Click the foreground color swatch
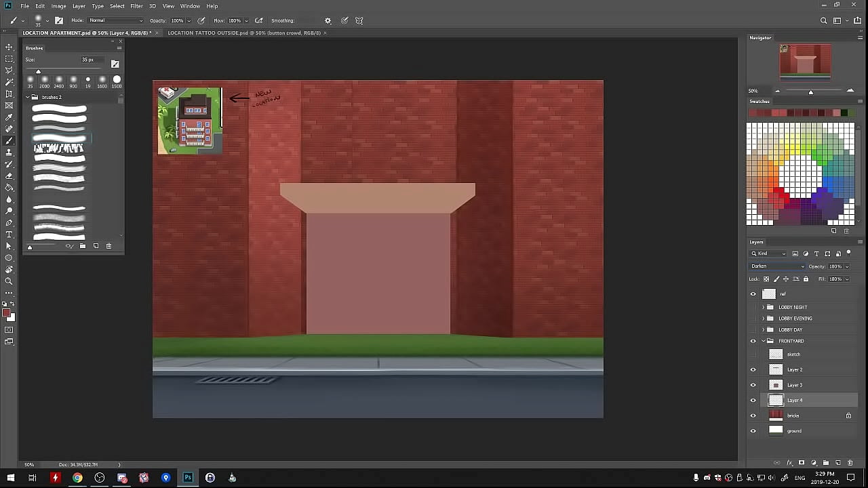Screen dimensions: 868x488 tap(6, 312)
